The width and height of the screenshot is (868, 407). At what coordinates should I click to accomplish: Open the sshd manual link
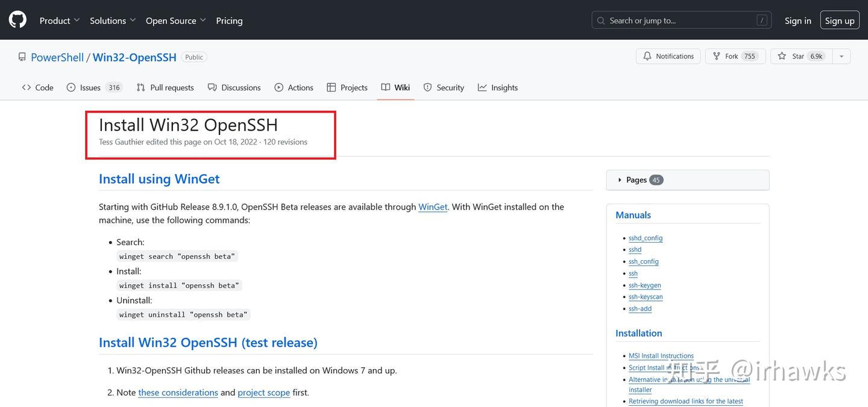635,249
